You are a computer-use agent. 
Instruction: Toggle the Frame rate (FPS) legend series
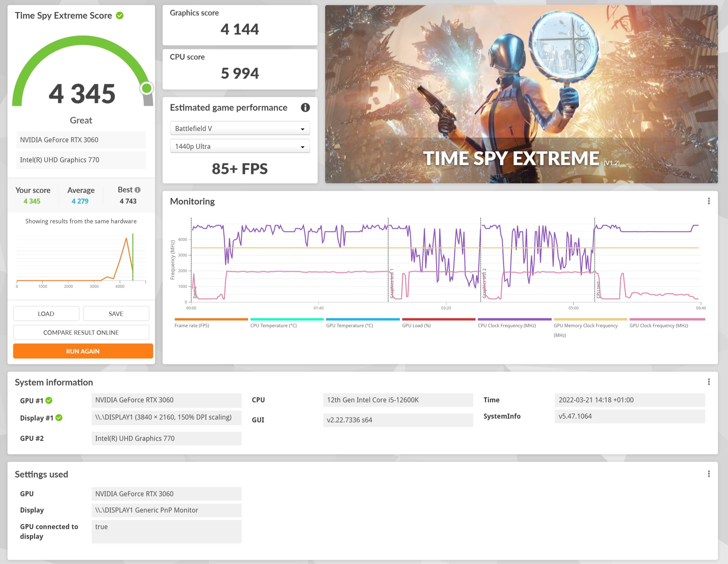[211, 323]
